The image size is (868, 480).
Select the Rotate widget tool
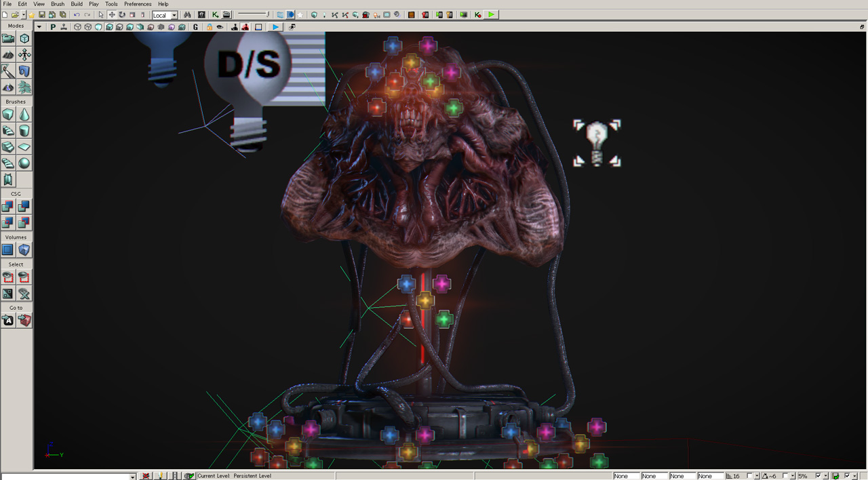pyautogui.click(x=122, y=15)
